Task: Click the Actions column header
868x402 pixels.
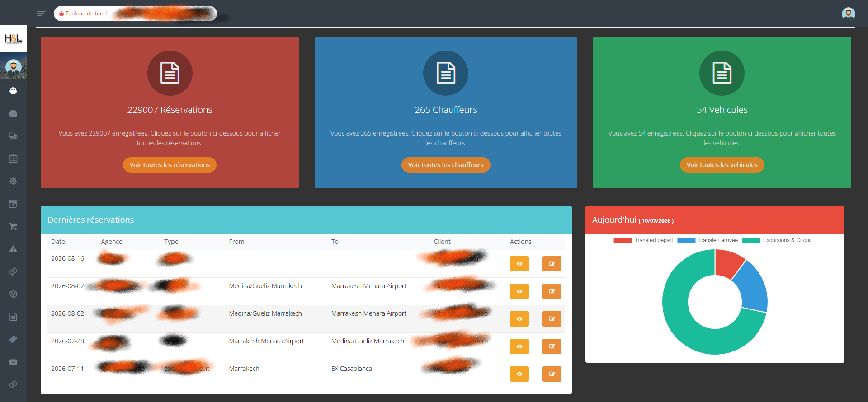Action: click(x=521, y=242)
